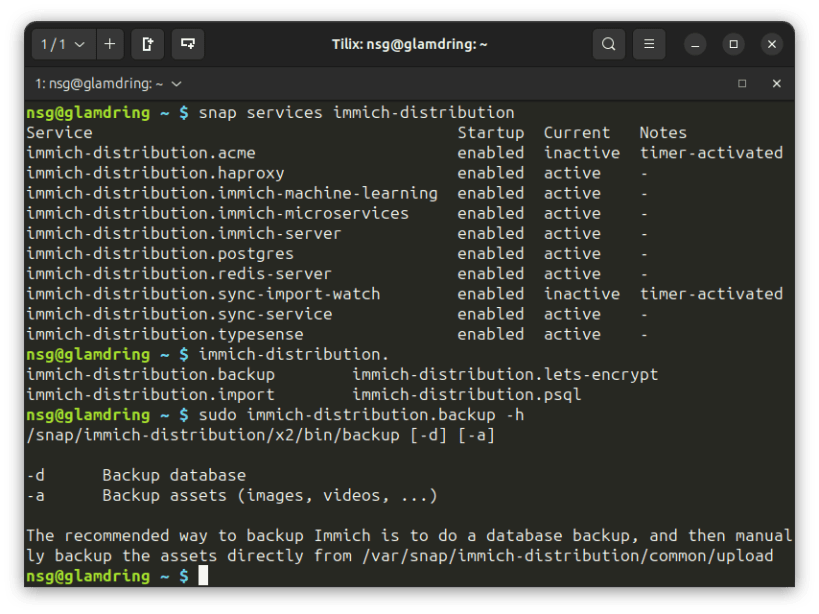Click 'immich-distribution.immich-server' text
This screenshot has height=614, width=819.
click(x=184, y=234)
